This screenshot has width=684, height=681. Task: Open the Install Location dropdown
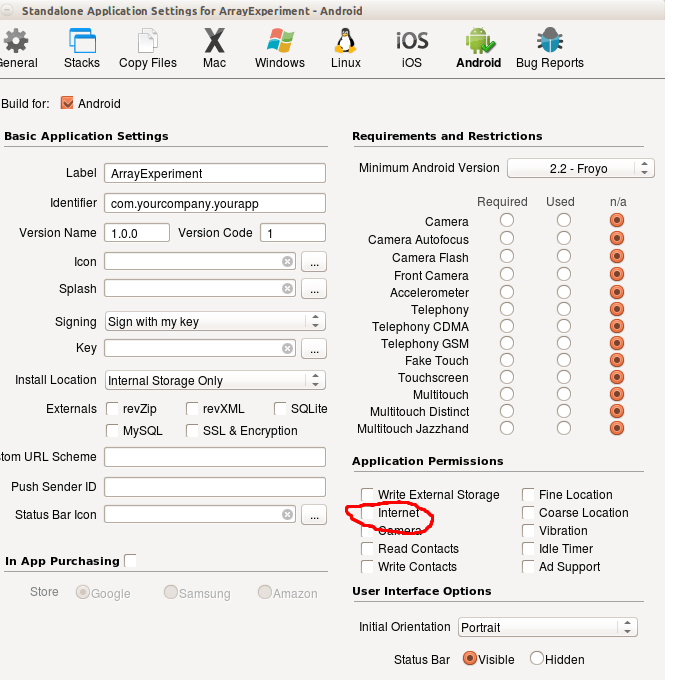pyautogui.click(x=215, y=380)
